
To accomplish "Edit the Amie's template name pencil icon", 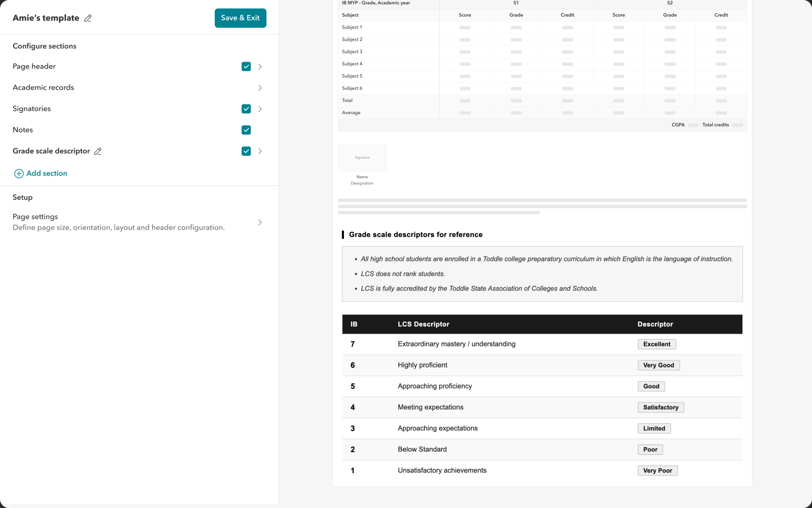I will pos(88,18).
